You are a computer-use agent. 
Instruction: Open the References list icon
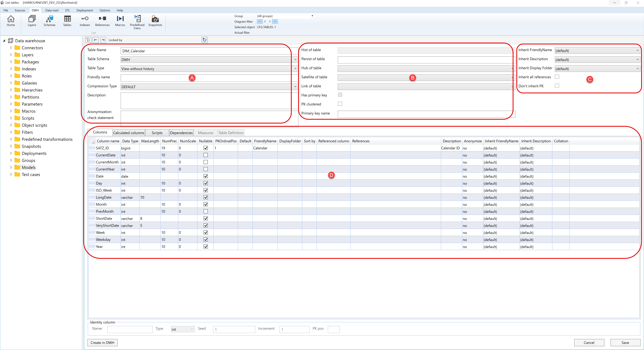click(x=102, y=21)
